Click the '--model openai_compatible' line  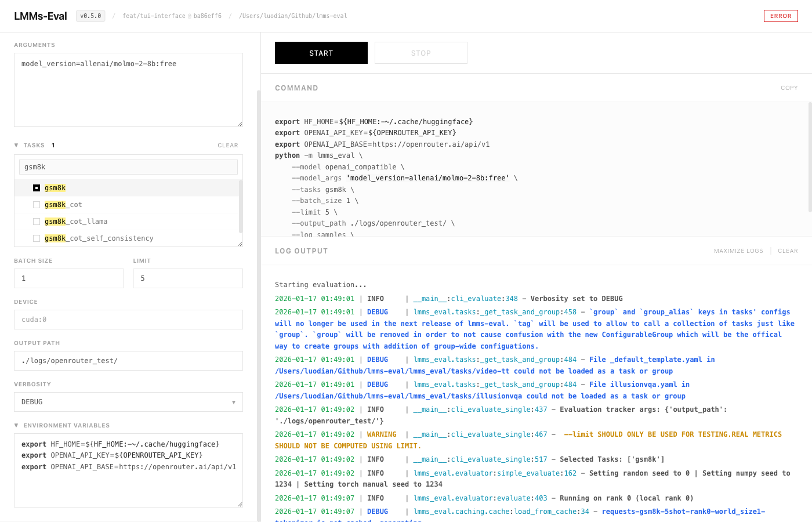click(x=348, y=167)
